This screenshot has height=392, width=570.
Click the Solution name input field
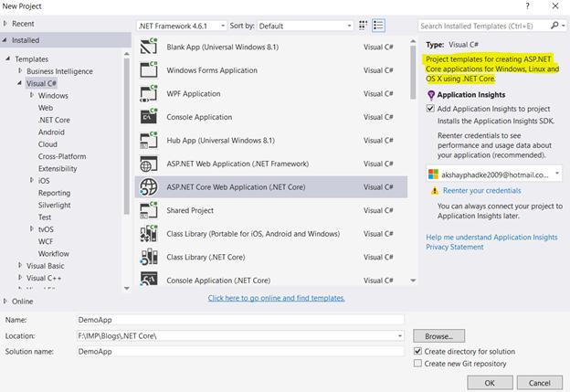pos(240,351)
